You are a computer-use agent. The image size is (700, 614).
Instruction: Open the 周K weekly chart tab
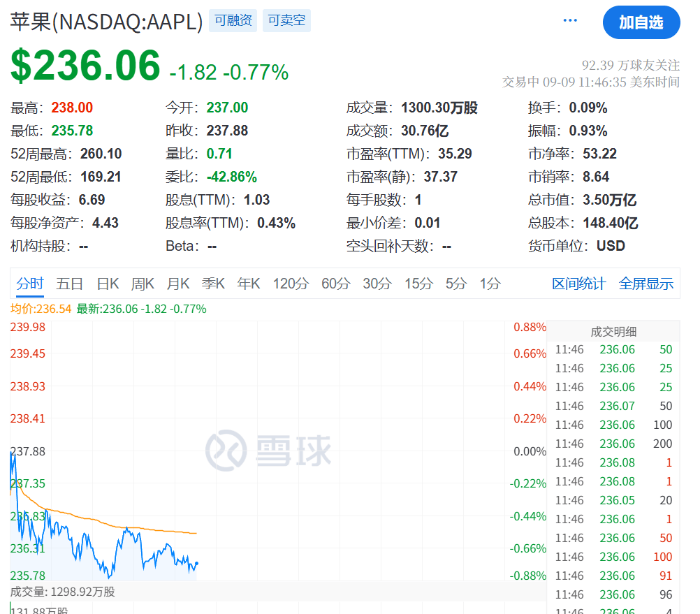tap(143, 284)
